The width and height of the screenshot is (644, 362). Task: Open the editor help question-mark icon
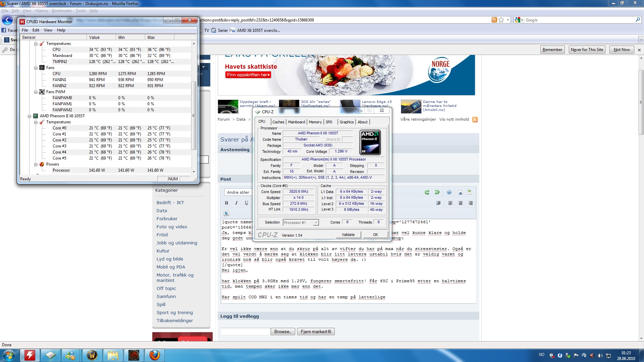click(449, 192)
